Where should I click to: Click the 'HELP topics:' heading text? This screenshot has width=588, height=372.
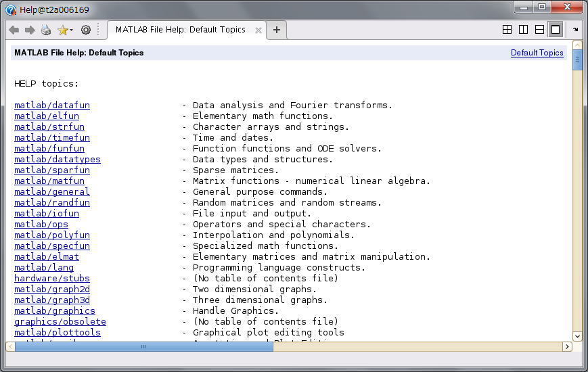click(x=47, y=84)
